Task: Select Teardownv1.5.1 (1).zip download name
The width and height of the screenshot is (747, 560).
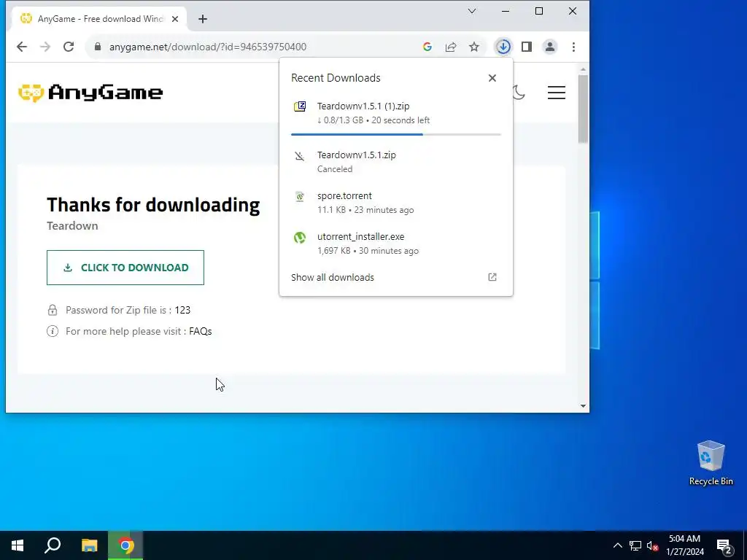Action: [x=363, y=106]
